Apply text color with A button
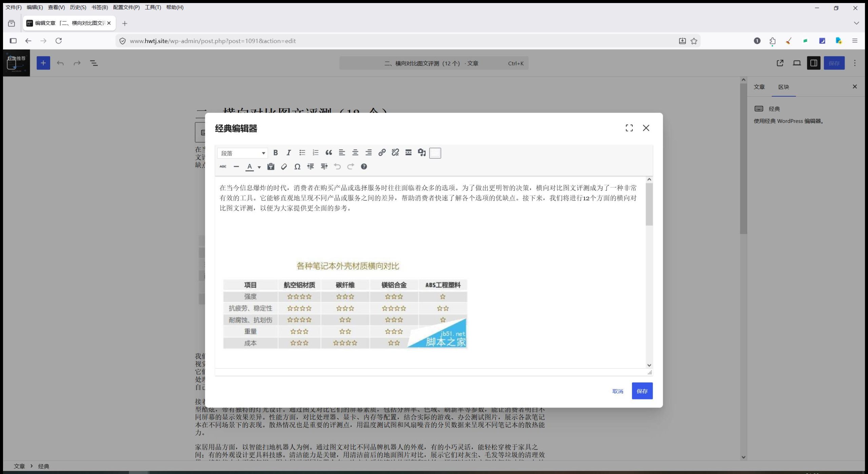This screenshot has width=868, height=474. click(x=250, y=167)
